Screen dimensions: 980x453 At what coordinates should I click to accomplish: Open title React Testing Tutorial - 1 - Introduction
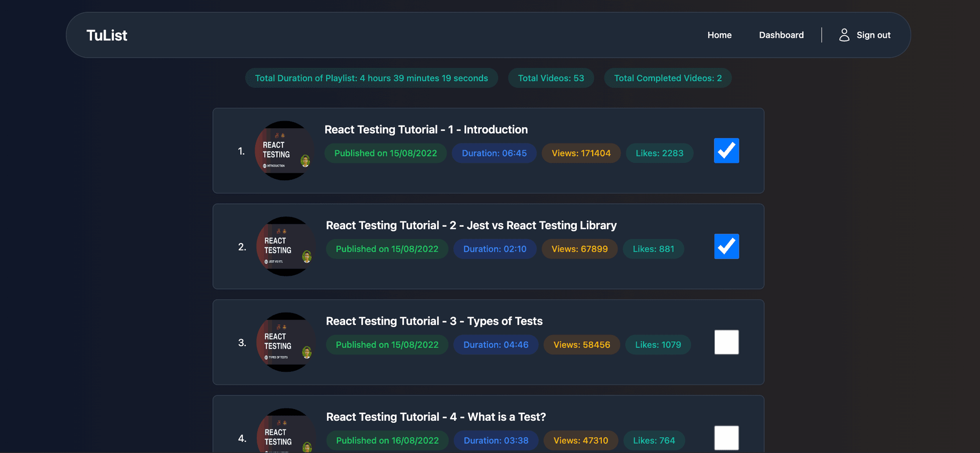point(426,130)
